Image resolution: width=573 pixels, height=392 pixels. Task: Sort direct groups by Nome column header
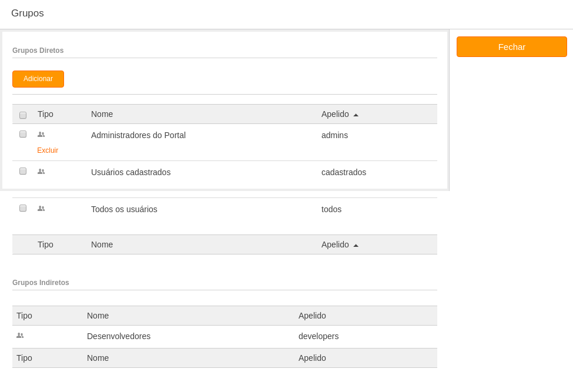pyautogui.click(x=102, y=114)
